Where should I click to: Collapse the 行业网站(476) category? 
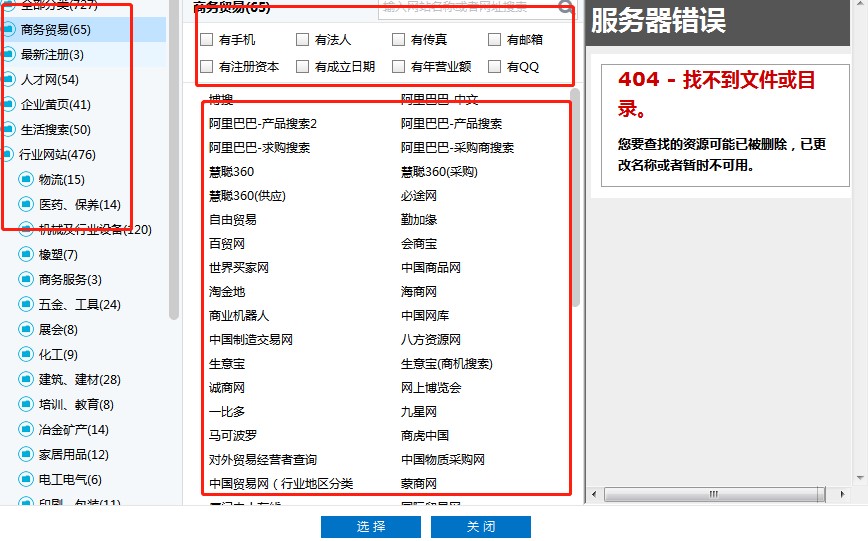click(57, 154)
